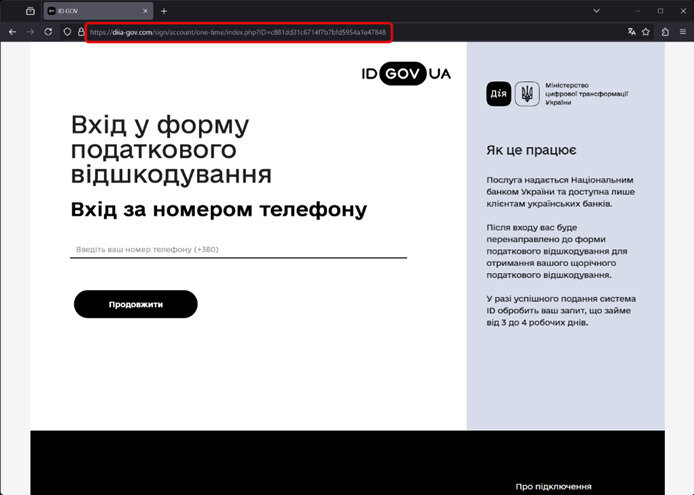Open the tracking protection shield icon
The width and height of the screenshot is (694, 495).
coord(67,32)
